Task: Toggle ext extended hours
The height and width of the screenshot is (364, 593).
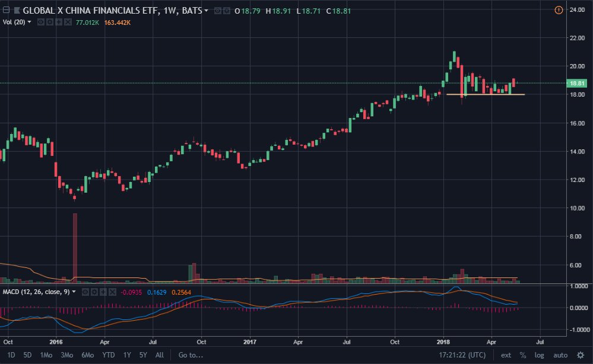Action: (x=506, y=355)
